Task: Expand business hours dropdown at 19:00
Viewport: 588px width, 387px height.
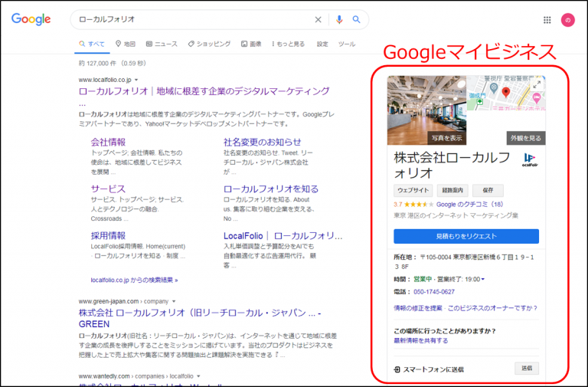Action: point(482,279)
